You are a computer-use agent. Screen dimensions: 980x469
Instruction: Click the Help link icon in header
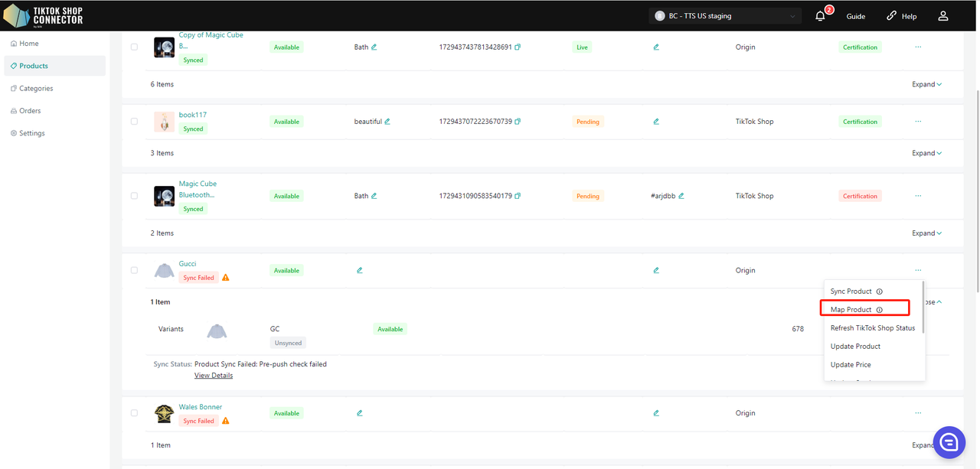[x=891, y=16]
